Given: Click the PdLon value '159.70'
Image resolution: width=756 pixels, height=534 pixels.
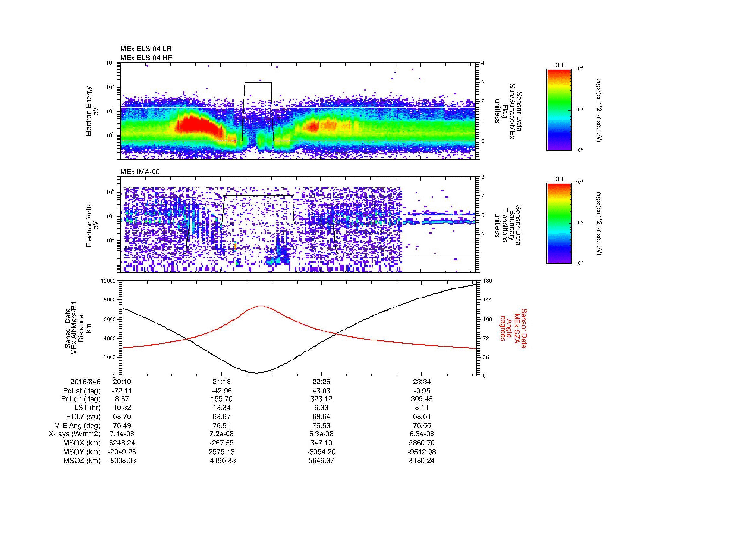Looking at the screenshot, I should point(222,399).
